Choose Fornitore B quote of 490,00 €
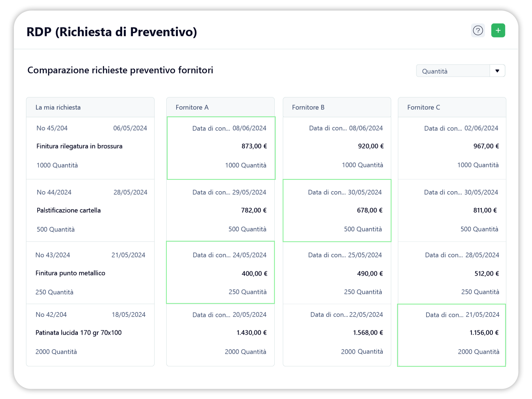This screenshot has width=532, height=399. (x=337, y=273)
